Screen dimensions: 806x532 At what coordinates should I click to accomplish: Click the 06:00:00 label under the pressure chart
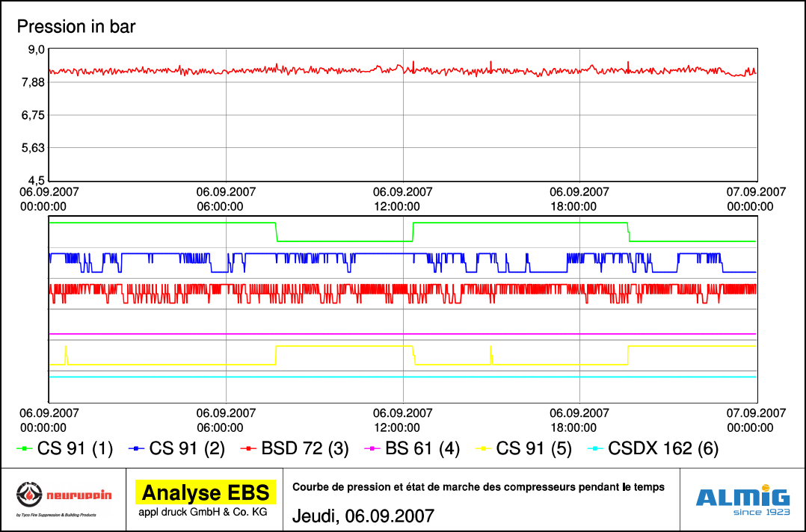point(221,207)
